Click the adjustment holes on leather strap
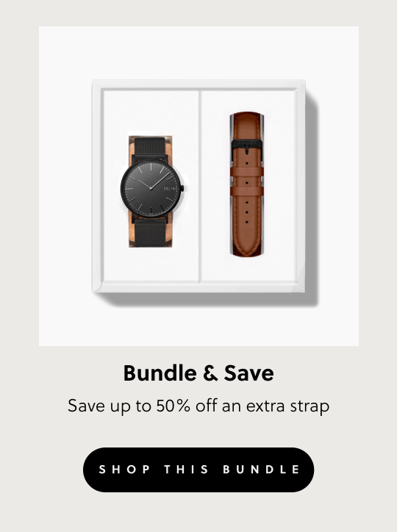Viewport: 397px width, 532px height. (247, 193)
